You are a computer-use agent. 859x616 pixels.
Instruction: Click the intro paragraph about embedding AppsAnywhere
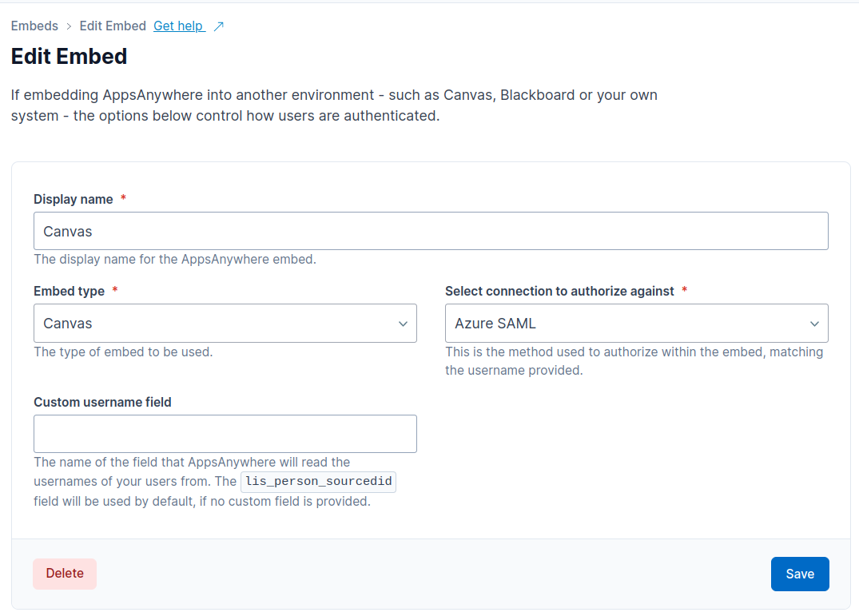334,105
